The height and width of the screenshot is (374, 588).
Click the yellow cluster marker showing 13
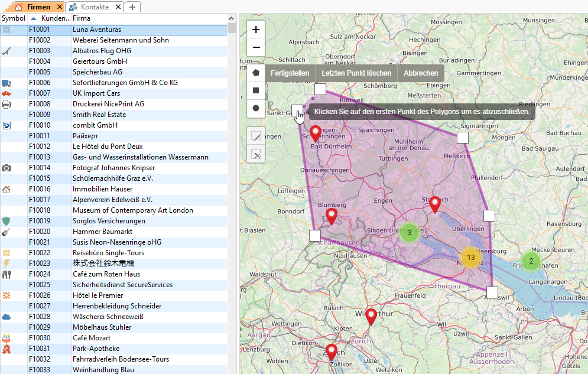pos(471,258)
